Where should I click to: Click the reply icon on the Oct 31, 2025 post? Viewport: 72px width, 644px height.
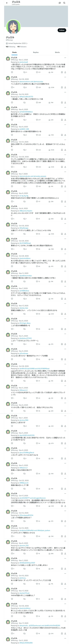[12, 150]
